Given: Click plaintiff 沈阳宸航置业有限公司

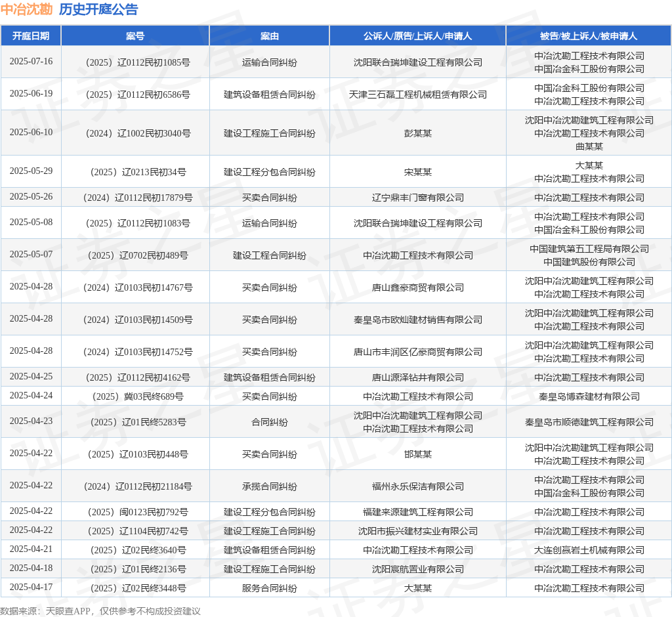Looking at the screenshot, I should click(418, 569).
